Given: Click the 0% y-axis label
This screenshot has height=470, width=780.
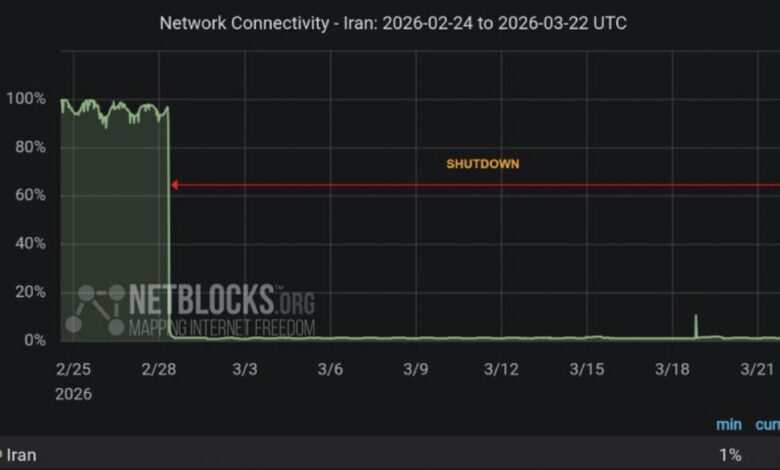Looking at the screenshot, I should click(35, 340).
